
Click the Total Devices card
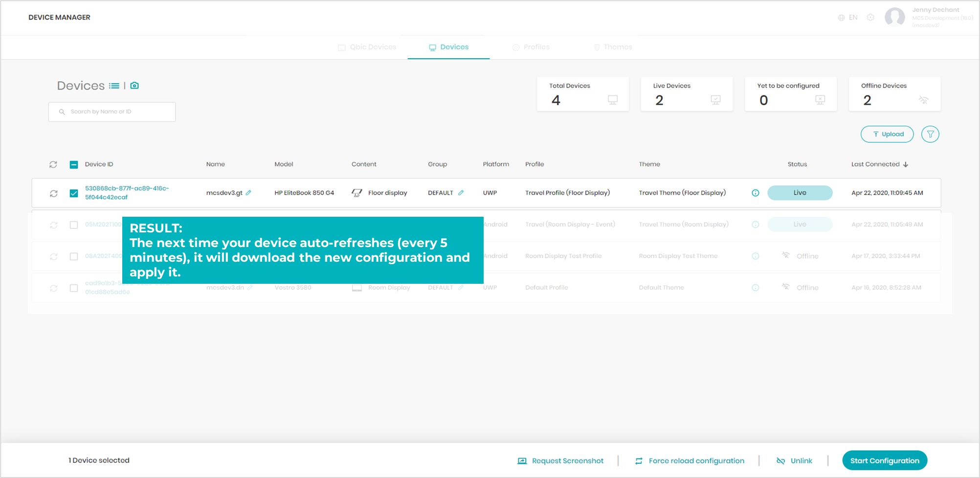pyautogui.click(x=583, y=94)
